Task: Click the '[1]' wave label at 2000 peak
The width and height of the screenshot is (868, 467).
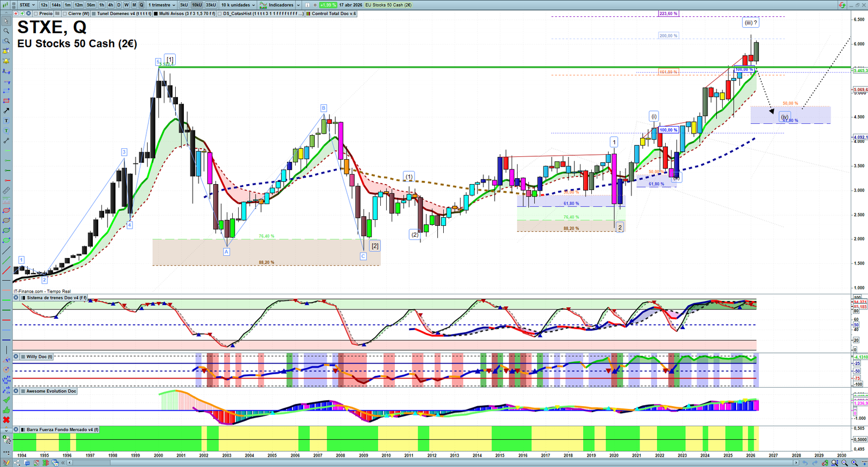Action: point(170,60)
